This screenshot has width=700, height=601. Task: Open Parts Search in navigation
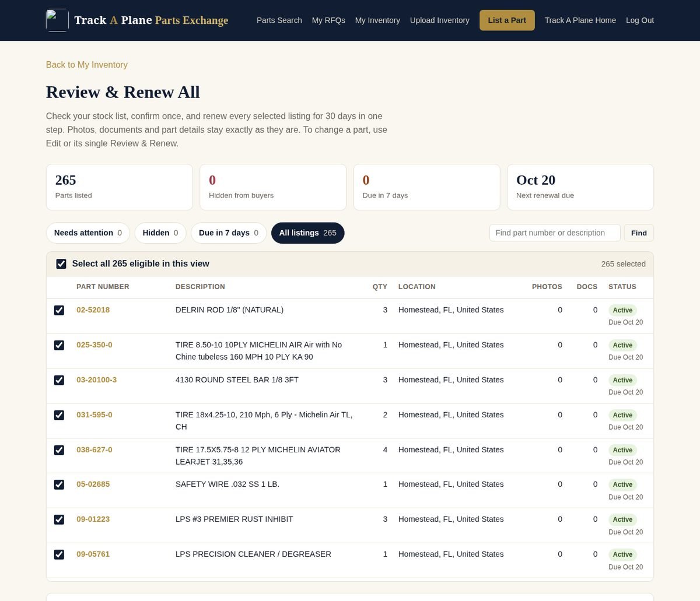coord(279,20)
